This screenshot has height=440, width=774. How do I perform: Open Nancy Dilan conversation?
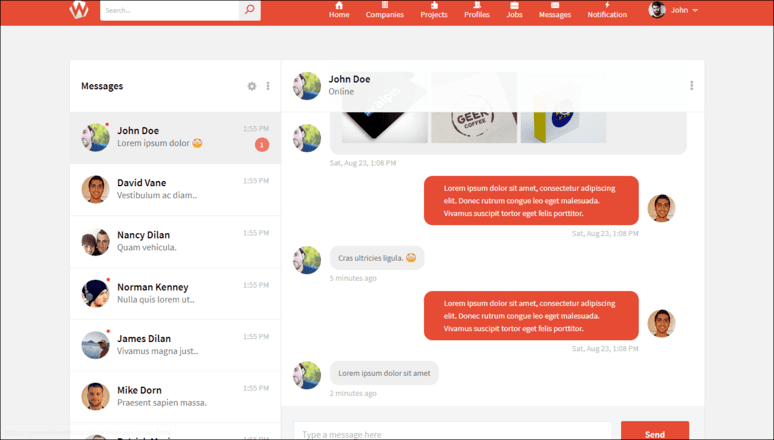(175, 241)
